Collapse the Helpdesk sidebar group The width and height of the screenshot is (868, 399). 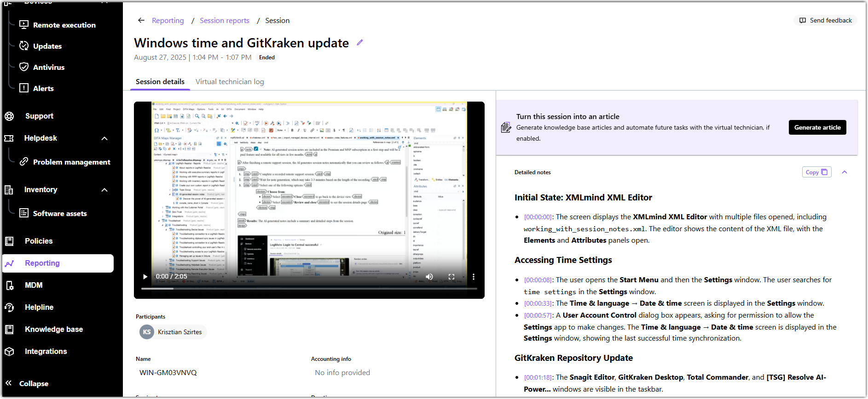tap(104, 138)
